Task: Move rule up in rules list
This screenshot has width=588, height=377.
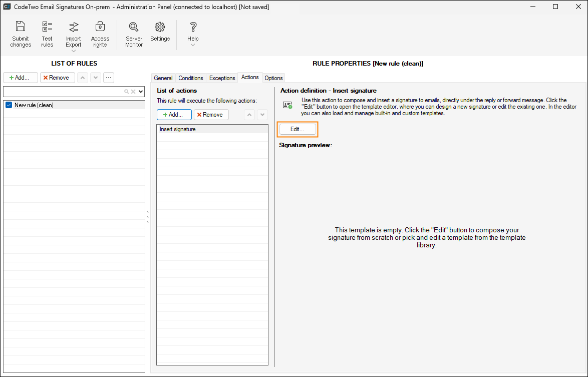Action: [x=83, y=78]
